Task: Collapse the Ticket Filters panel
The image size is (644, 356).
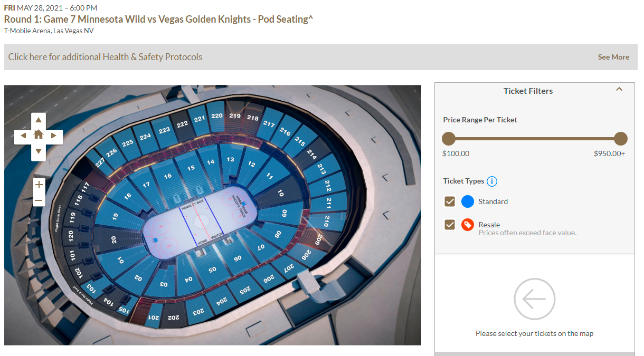Action: point(619,90)
